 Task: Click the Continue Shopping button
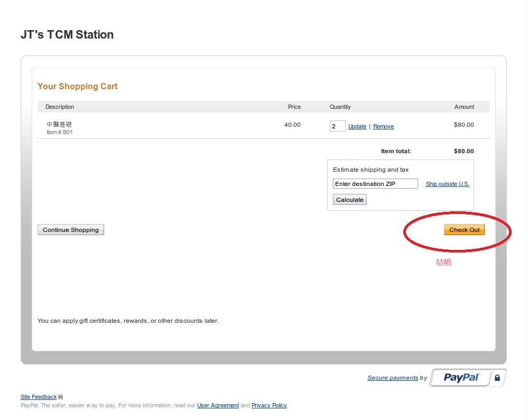coord(71,230)
